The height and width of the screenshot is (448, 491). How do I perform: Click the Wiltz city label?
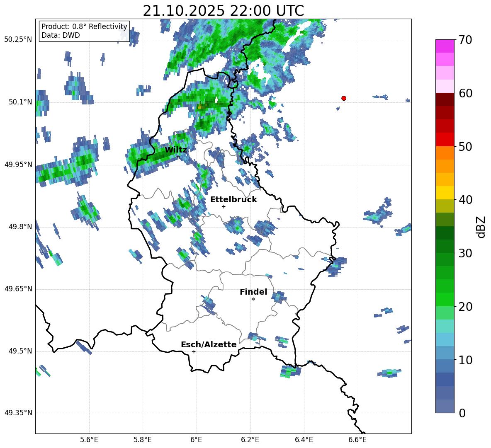tap(176, 150)
